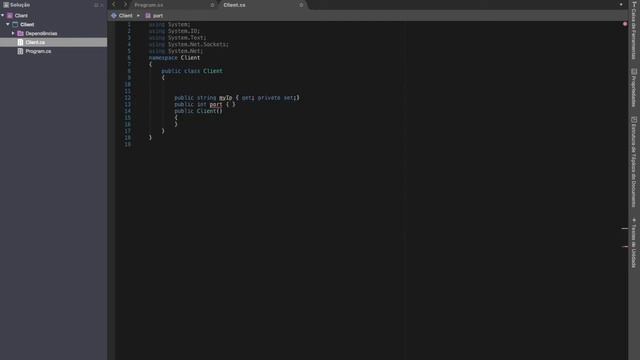Open Estrutura de Tópicos do Documento panel

point(634,162)
